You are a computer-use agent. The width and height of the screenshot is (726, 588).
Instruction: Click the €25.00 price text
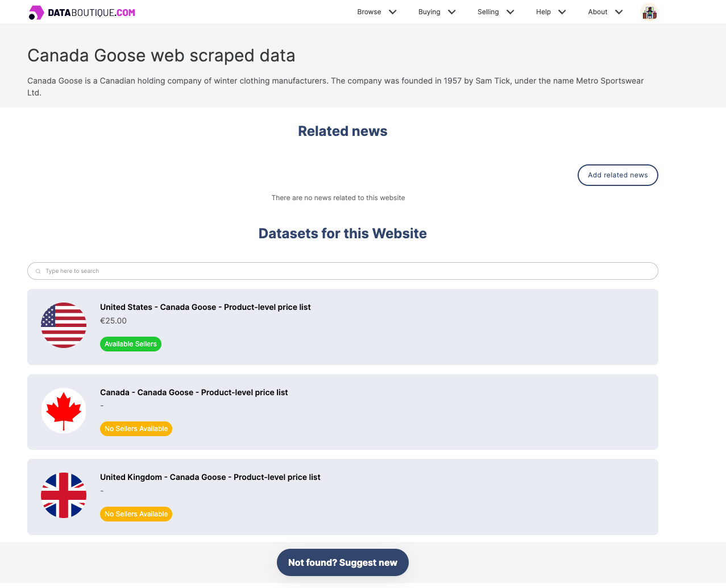pos(114,321)
